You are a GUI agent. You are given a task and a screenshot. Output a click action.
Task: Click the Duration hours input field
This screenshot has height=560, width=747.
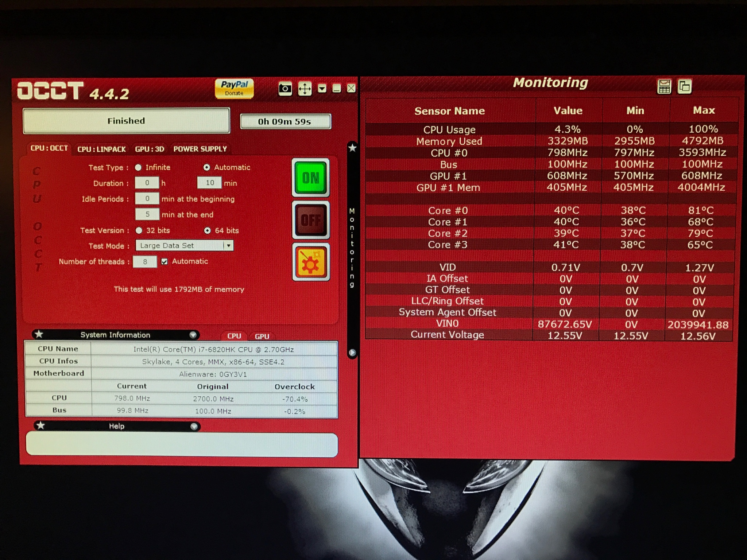[147, 183]
